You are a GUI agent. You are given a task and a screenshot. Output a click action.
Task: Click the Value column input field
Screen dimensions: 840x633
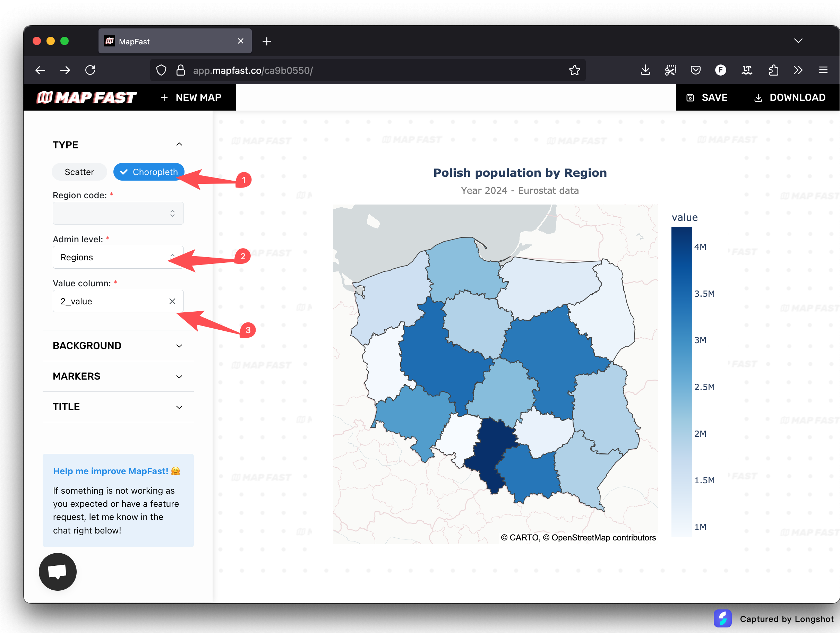(x=118, y=301)
